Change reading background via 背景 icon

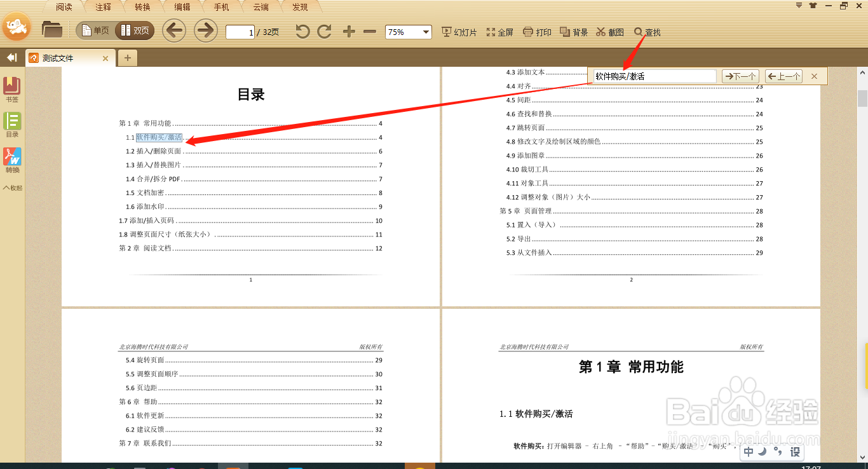pos(573,32)
